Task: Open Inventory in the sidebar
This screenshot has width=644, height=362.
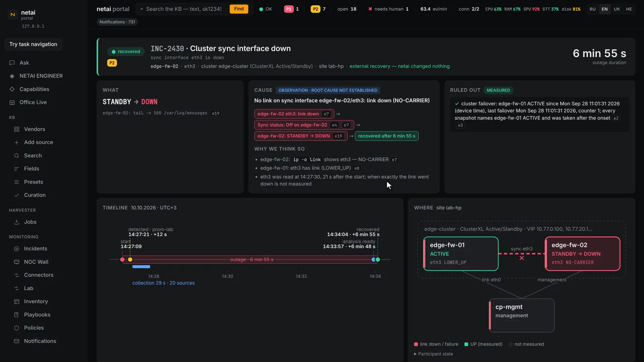Action: (x=36, y=302)
